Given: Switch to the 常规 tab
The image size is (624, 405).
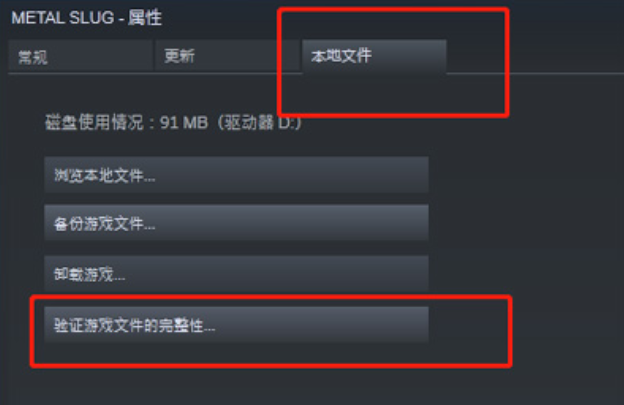Looking at the screenshot, I should tap(80, 56).
